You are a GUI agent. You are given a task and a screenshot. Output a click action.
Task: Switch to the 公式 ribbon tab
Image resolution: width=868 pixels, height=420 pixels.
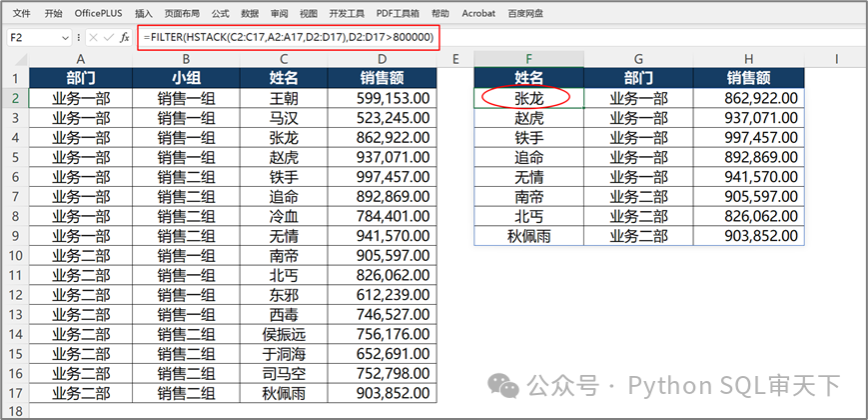(221, 13)
